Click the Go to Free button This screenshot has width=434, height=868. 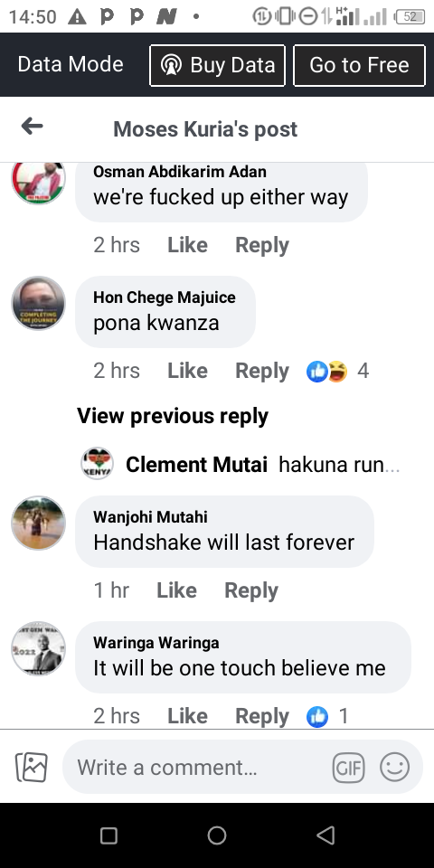pyautogui.click(x=359, y=65)
